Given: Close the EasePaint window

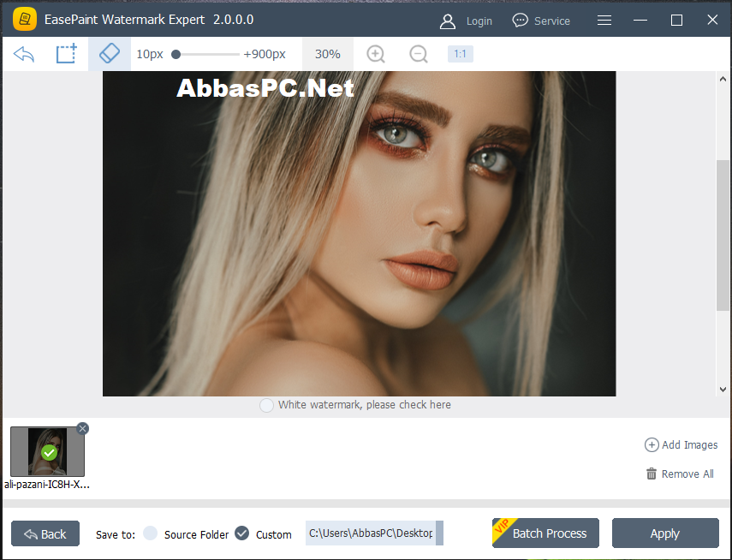Looking at the screenshot, I should (x=712, y=20).
